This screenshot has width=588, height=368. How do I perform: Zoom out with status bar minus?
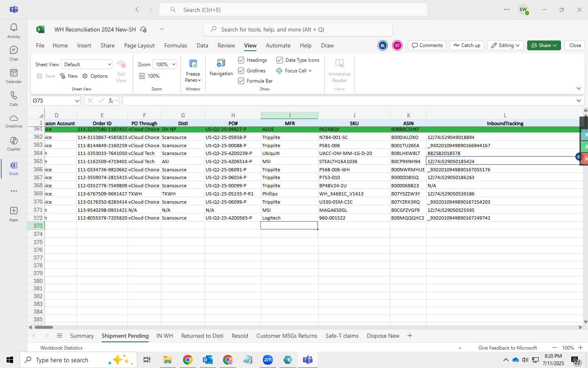(555, 348)
